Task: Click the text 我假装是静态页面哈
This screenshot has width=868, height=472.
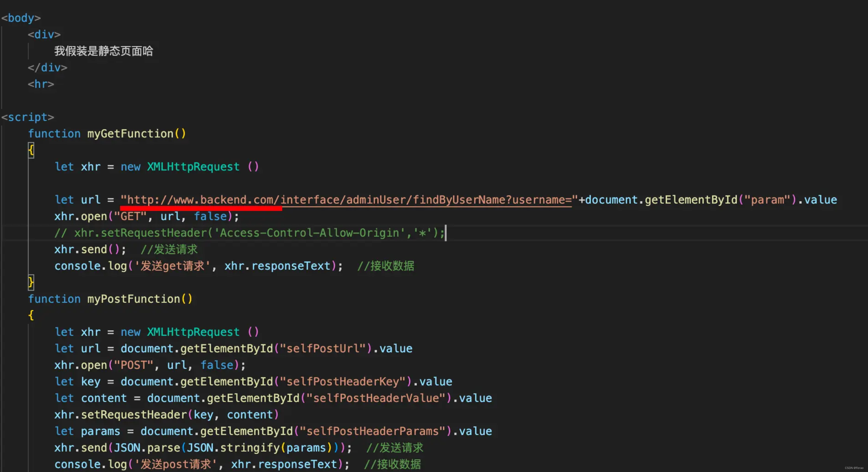Action: (104, 51)
